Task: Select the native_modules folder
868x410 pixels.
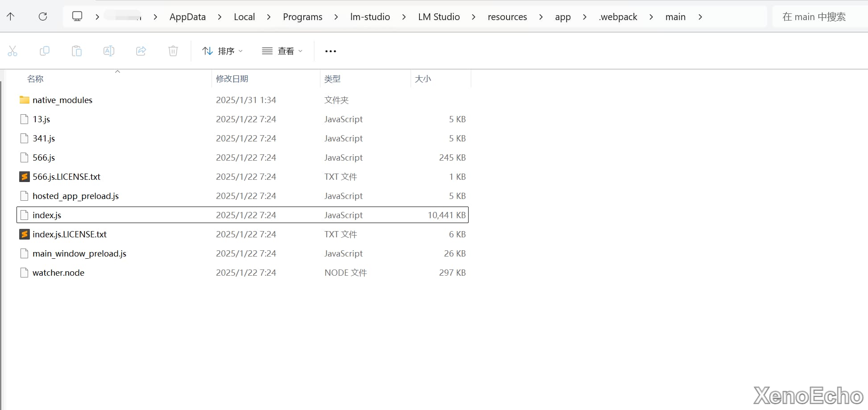Action: [x=62, y=100]
